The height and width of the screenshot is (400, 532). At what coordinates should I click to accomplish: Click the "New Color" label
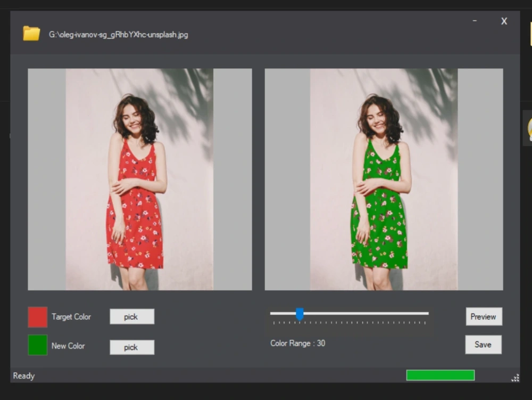(x=68, y=346)
